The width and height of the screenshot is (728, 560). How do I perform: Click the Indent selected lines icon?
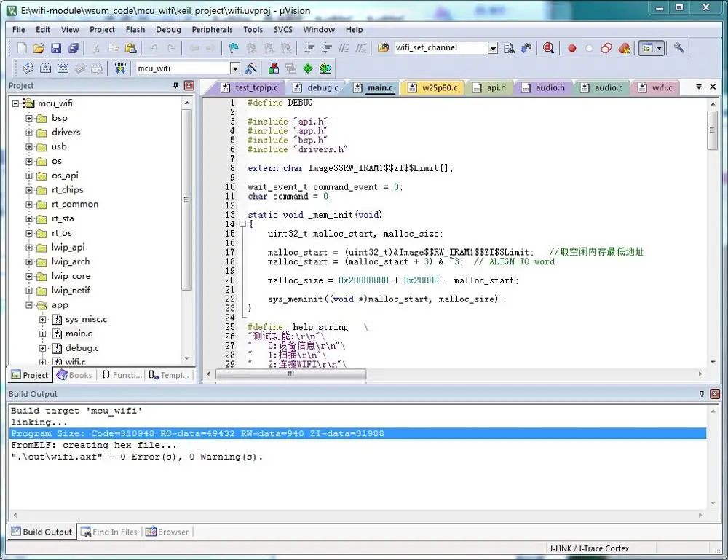click(x=309, y=48)
